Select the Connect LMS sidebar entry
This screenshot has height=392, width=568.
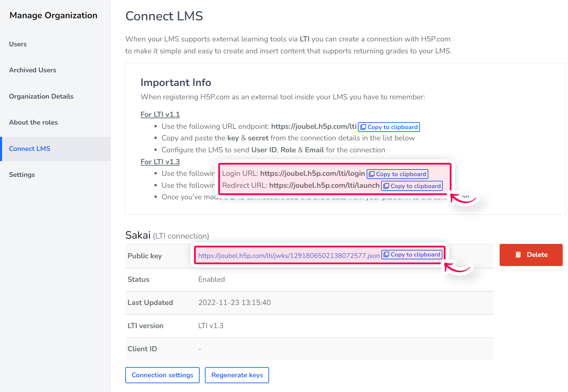29,148
